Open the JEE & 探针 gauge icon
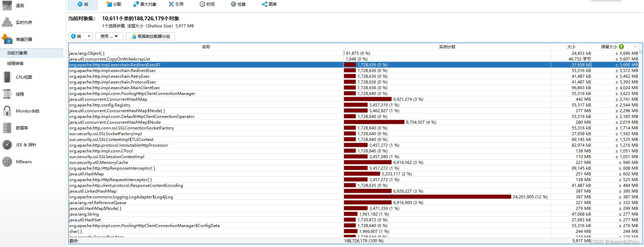Image resolution: width=644 pixels, height=247 pixels. point(7,145)
